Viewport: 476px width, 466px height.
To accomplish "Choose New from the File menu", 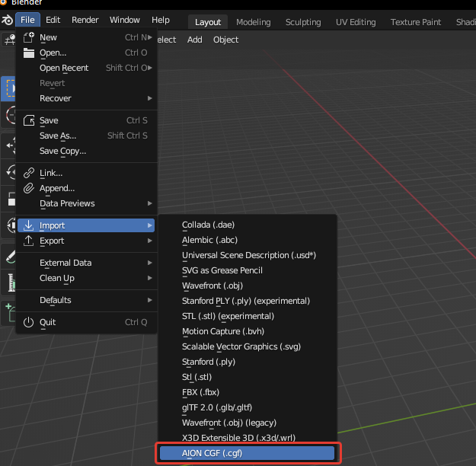I will coord(87,37).
